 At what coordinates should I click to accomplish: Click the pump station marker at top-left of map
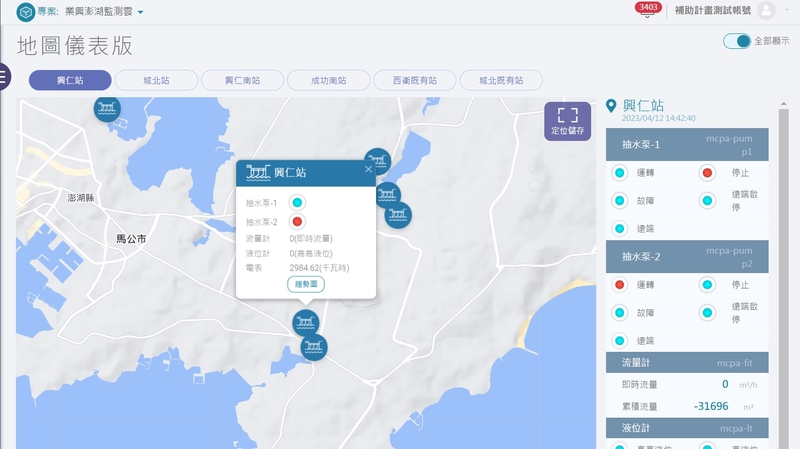108,108
